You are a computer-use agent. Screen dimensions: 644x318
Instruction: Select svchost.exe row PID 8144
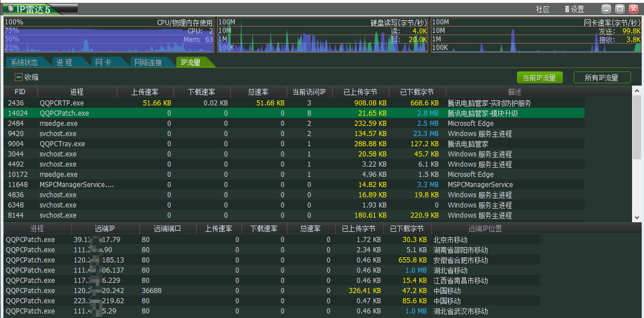pos(294,215)
